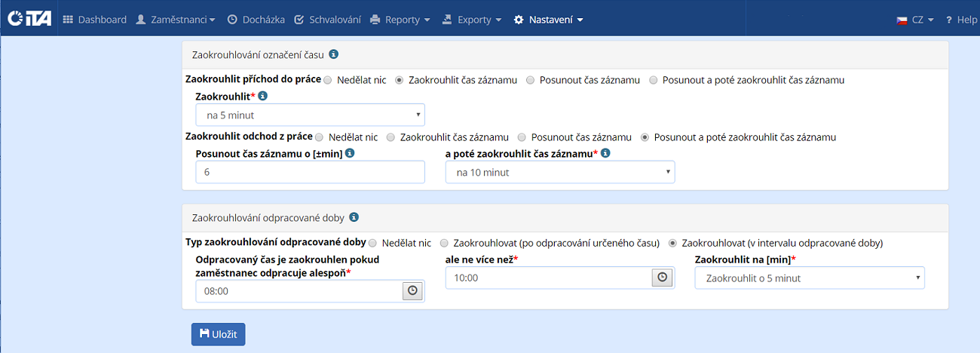Viewport: 980px width, 353px height.
Task: Open the 'na 10 minut' dropdown
Action: tap(559, 173)
